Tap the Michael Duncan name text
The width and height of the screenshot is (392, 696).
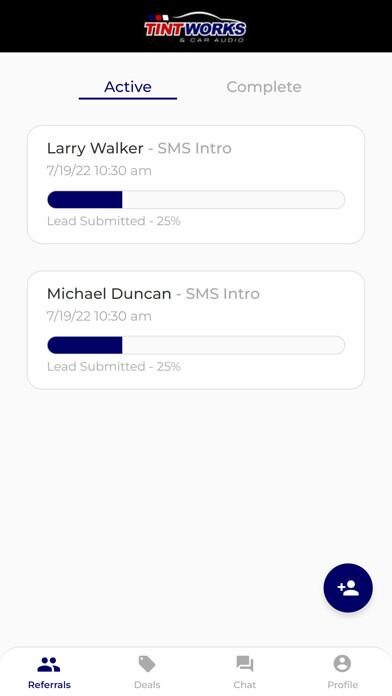(109, 294)
